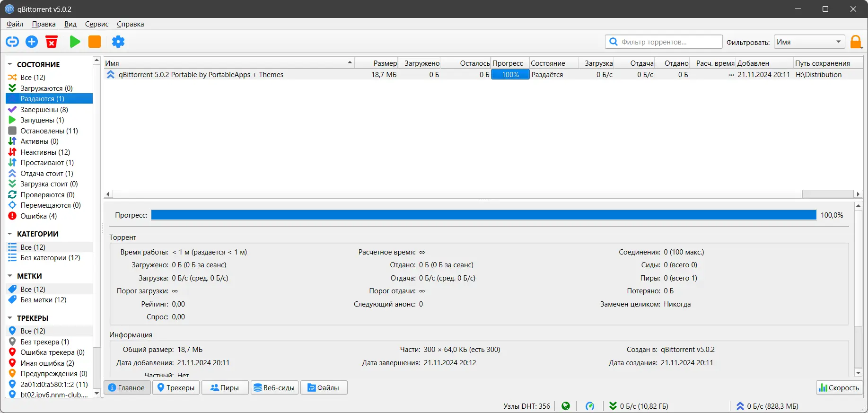Click the torrent filter search field
The height and width of the screenshot is (413, 868).
point(664,42)
